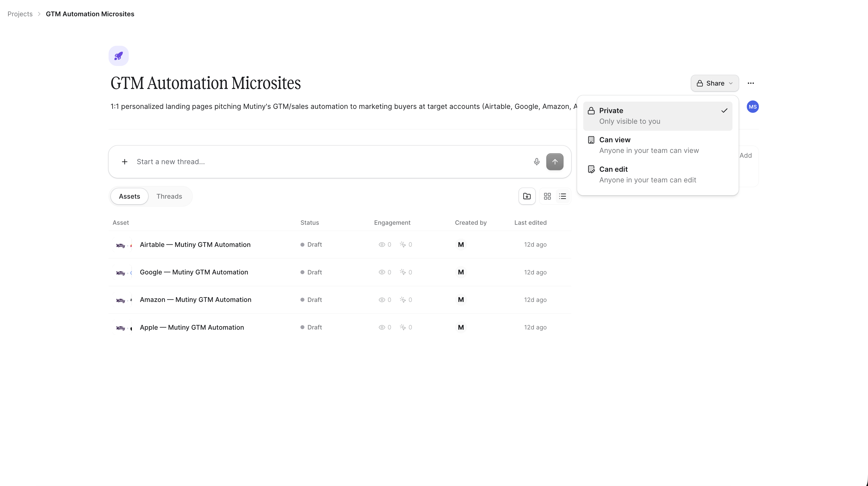Screen dimensions: 868x486
Task: Click the folder import icon
Action: pyautogui.click(x=527, y=196)
